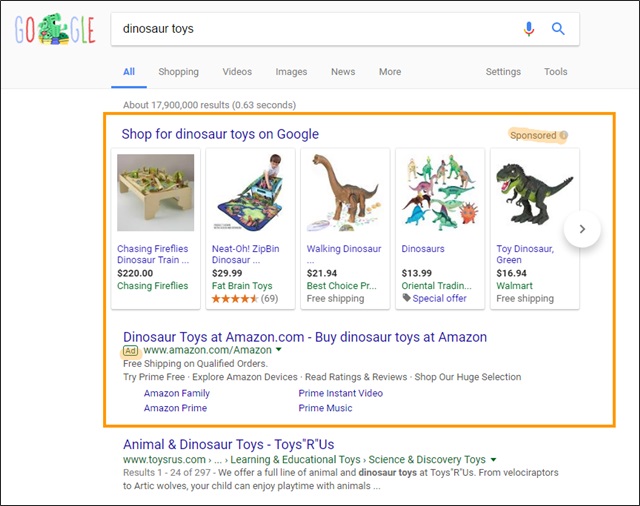The image size is (640, 506).
Task: Click the search box containing dinosaur toys
Action: tap(310, 29)
